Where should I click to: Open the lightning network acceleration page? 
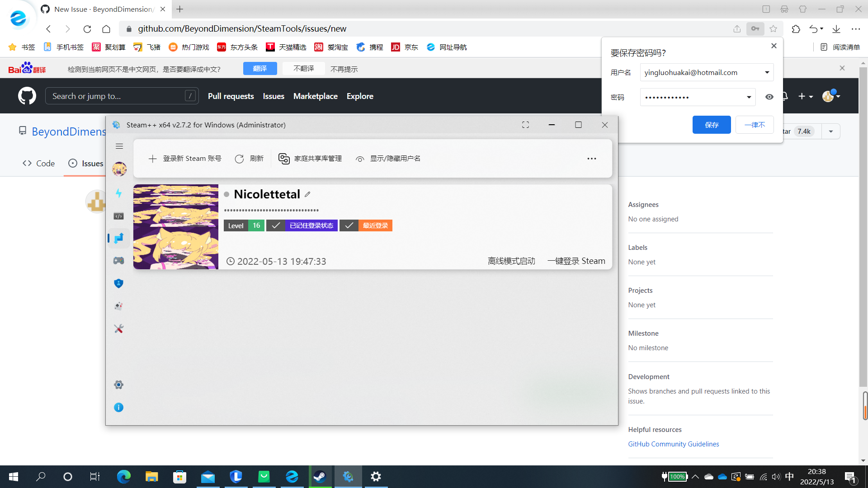coord(118,193)
